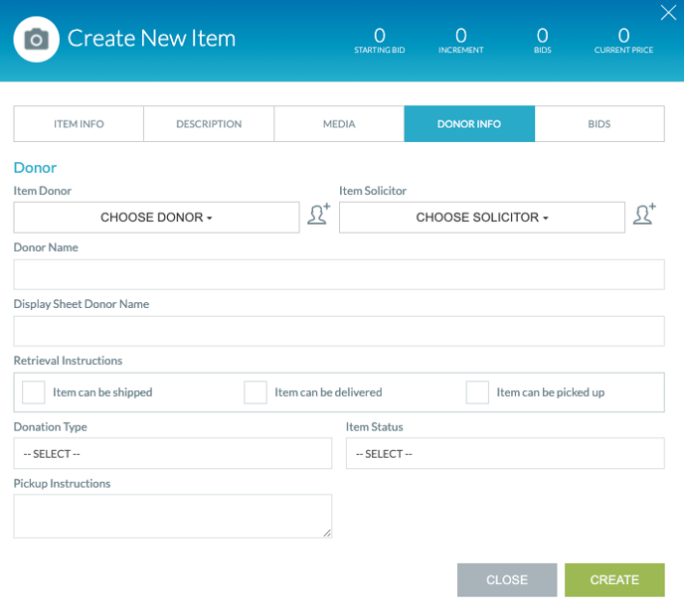Click into the Pickup Instructions textarea
Screen dimensions: 684x616
pyautogui.click(x=173, y=517)
